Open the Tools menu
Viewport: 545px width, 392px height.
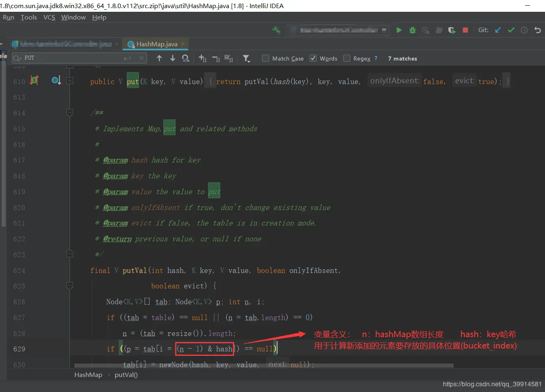click(x=29, y=17)
